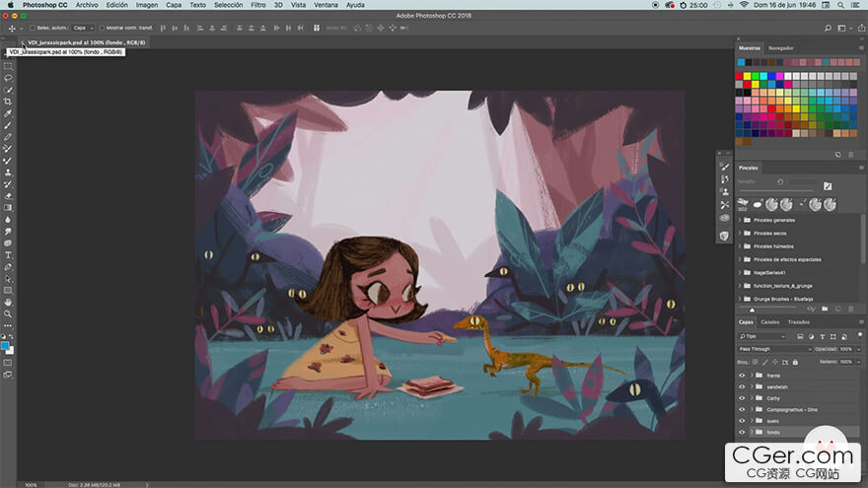Click the blue foreground color swatch

(x=5, y=346)
